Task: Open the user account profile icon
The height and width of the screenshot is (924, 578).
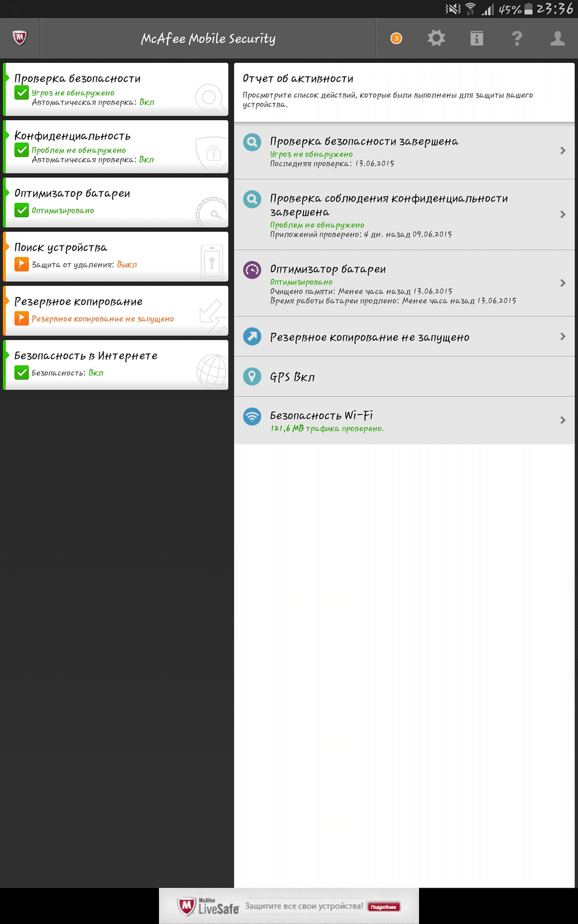Action: click(x=558, y=38)
